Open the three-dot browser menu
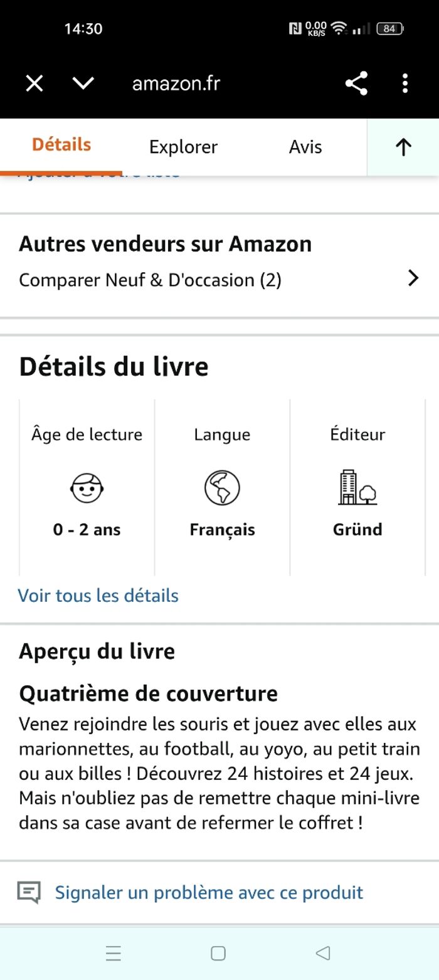 pos(405,83)
